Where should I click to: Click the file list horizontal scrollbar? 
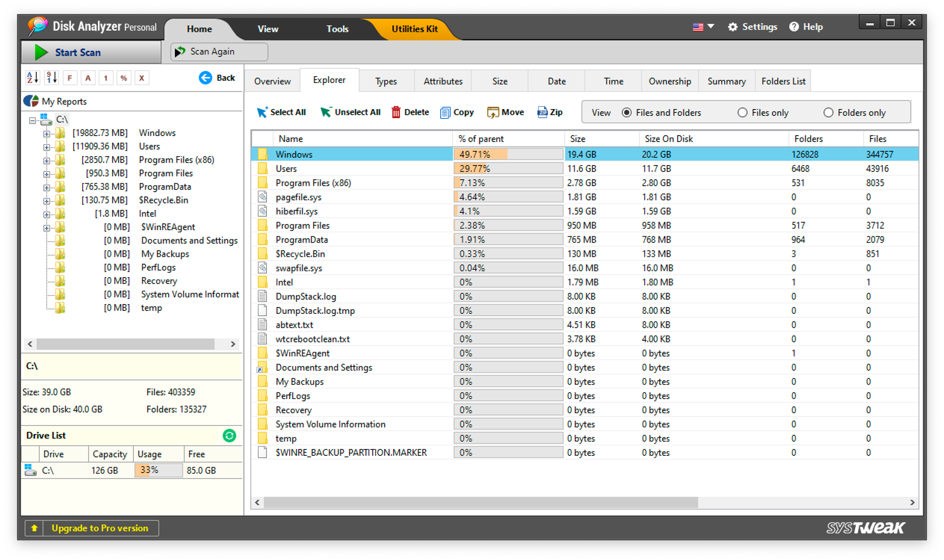point(481,503)
